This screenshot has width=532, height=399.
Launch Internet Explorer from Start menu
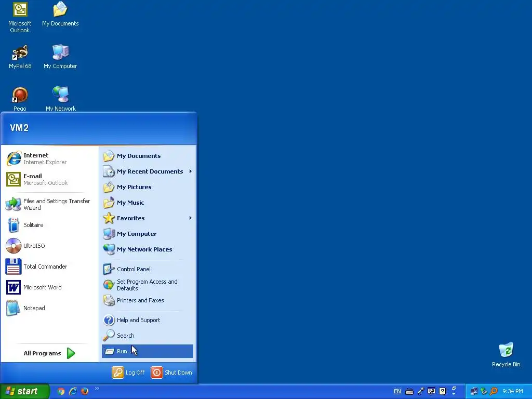49,158
